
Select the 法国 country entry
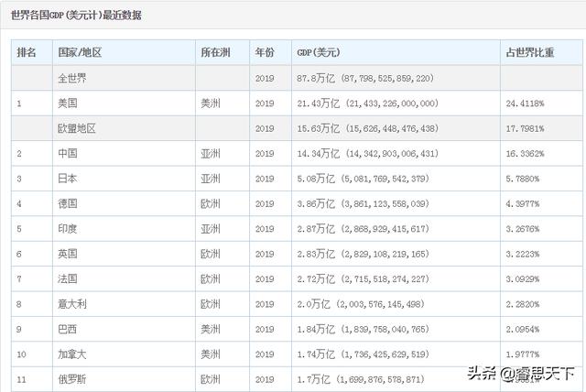point(67,278)
